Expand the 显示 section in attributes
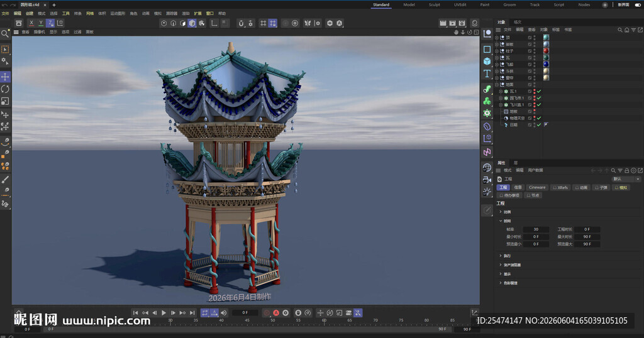The width and height of the screenshot is (644, 338). click(501, 274)
